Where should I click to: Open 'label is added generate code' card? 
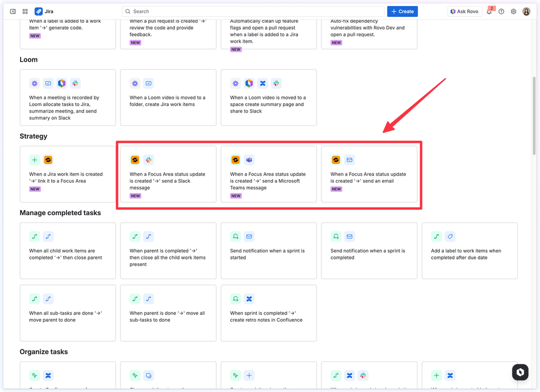pos(68,34)
